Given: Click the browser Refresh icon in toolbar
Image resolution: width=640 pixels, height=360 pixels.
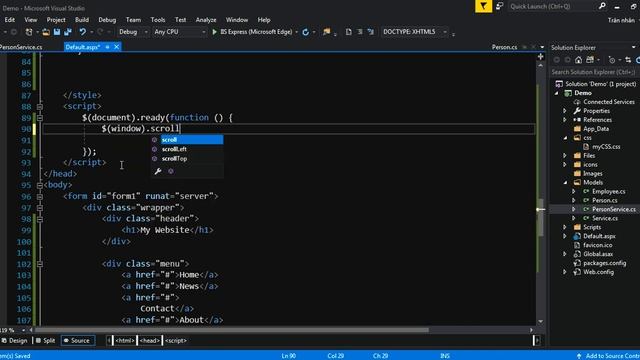Looking at the screenshot, I should (305, 32).
